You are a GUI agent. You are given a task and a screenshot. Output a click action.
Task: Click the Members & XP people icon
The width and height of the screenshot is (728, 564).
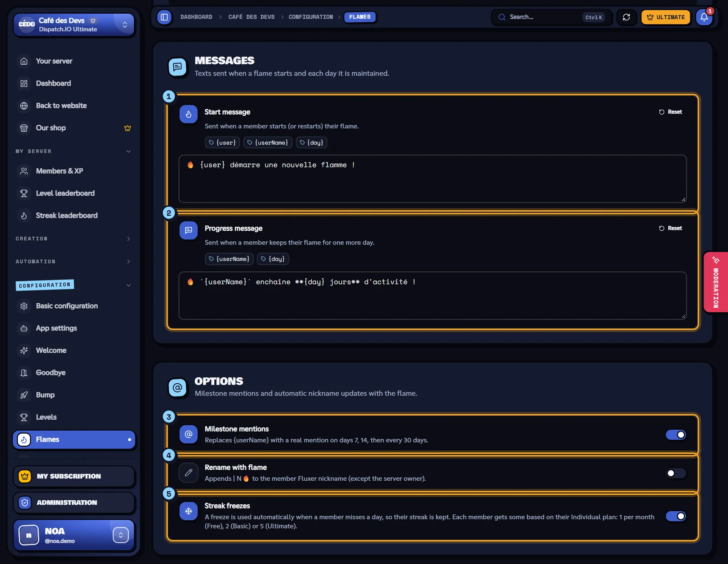click(24, 171)
